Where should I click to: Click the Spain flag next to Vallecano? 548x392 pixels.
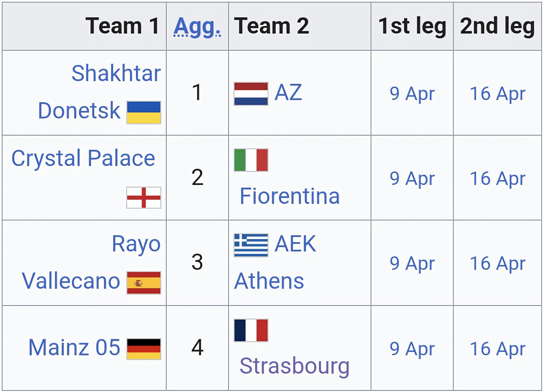click(144, 283)
